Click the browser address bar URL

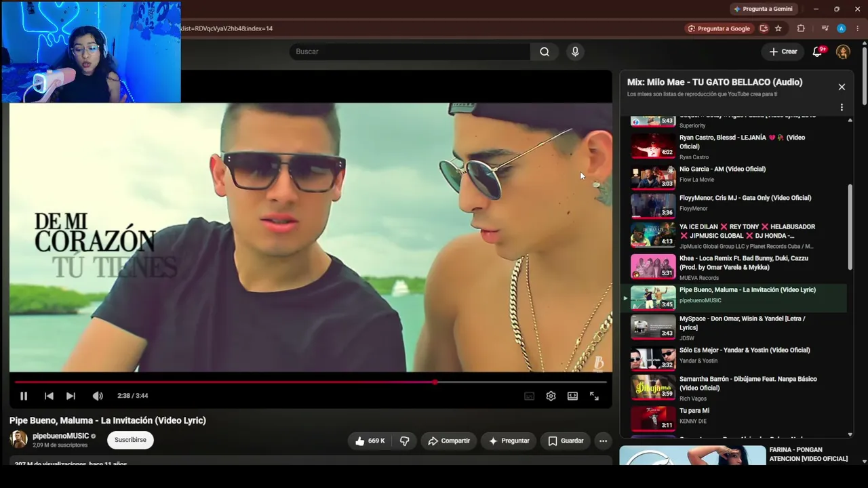click(226, 28)
